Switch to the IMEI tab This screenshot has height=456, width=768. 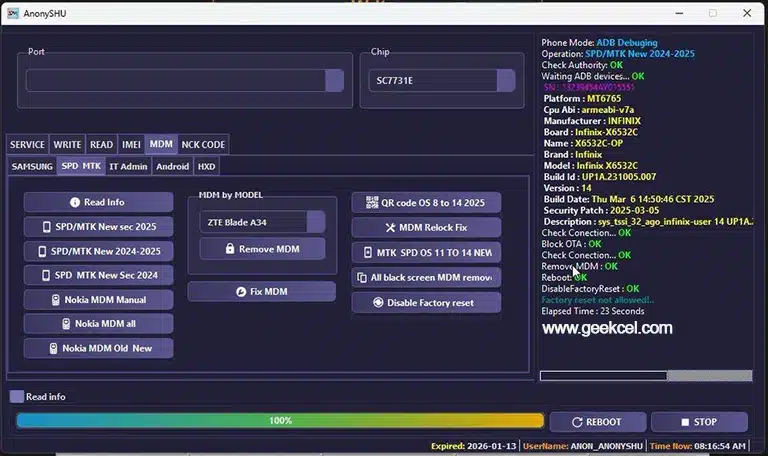pos(131,145)
